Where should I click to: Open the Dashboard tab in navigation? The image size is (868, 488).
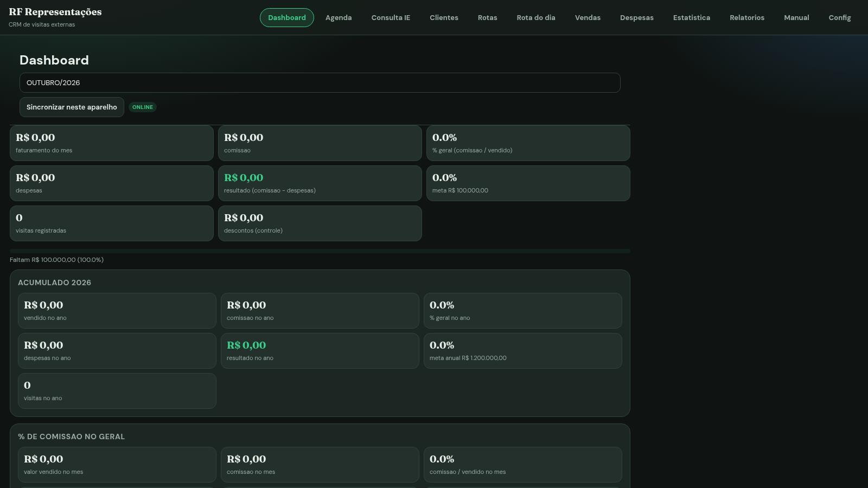pos(287,18)
